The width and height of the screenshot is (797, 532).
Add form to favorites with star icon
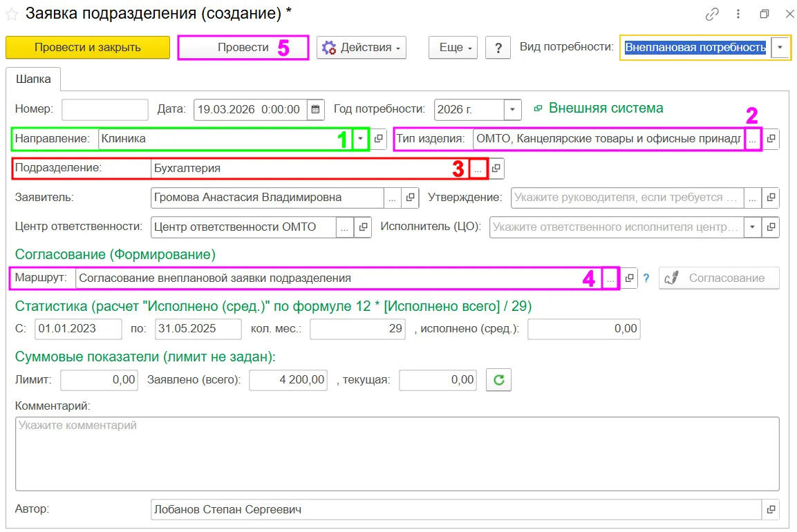[x=12, y=15]
